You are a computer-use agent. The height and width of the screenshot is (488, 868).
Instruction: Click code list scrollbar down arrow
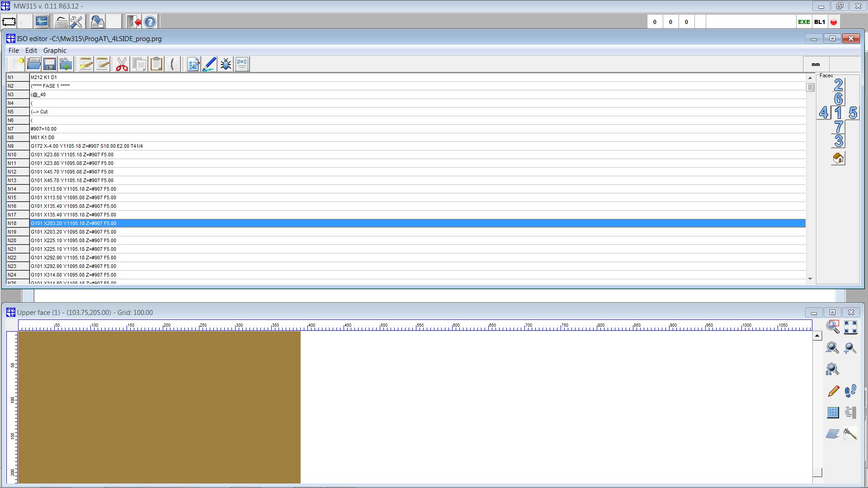810,279
